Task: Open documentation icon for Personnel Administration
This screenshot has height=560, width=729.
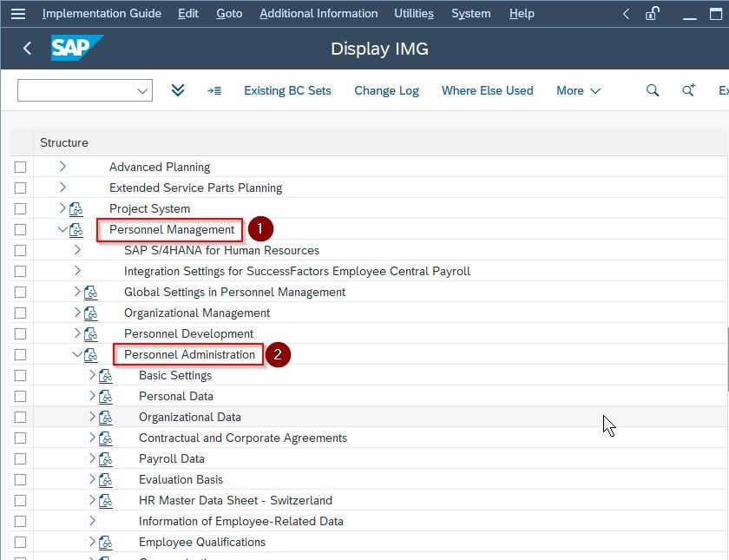Action: click(x=90, y=355)
